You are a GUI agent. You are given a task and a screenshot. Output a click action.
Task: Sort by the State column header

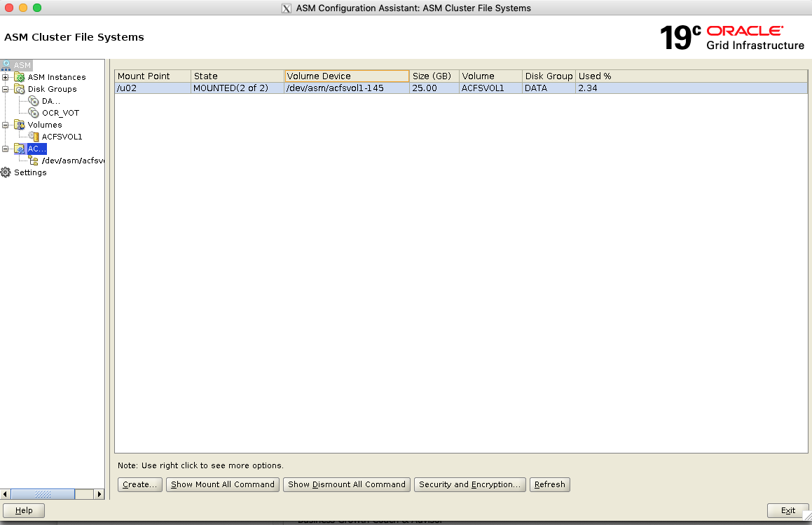(238, 76)
